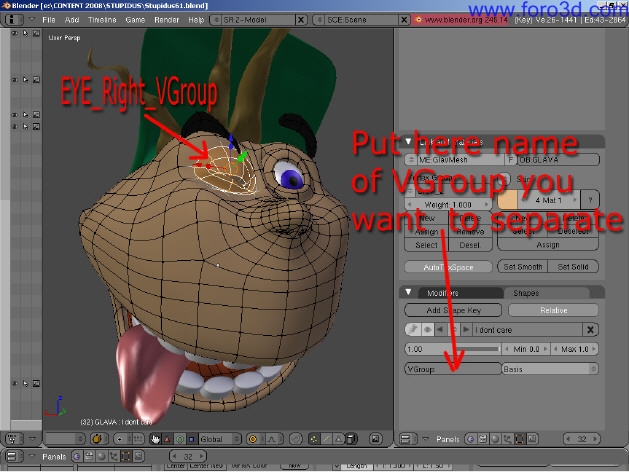Click Add Shape Key button
This screenshot has height=472, width=629.
(453, 310)
